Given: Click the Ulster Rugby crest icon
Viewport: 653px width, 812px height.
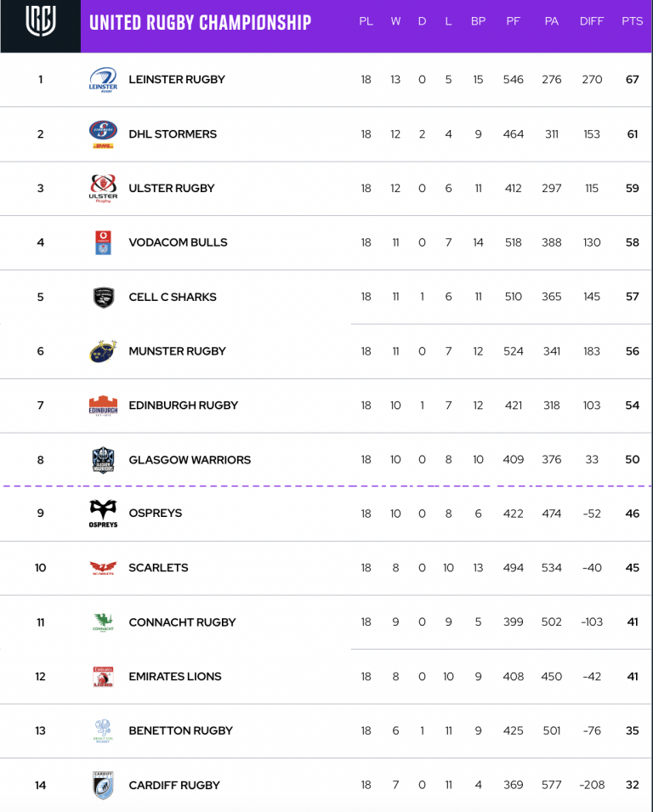Looking at the screenshot, I should (x=103, y=189).
